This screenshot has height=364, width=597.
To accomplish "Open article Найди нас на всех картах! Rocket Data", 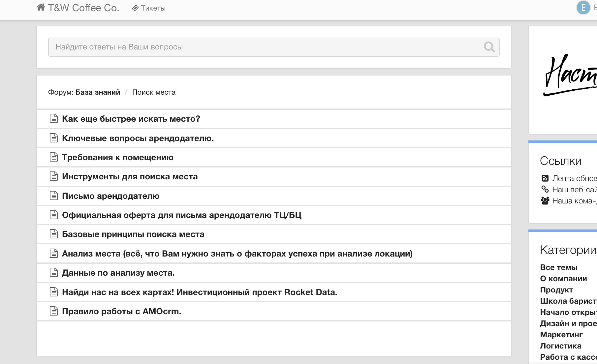I will (x=200, y=292).
